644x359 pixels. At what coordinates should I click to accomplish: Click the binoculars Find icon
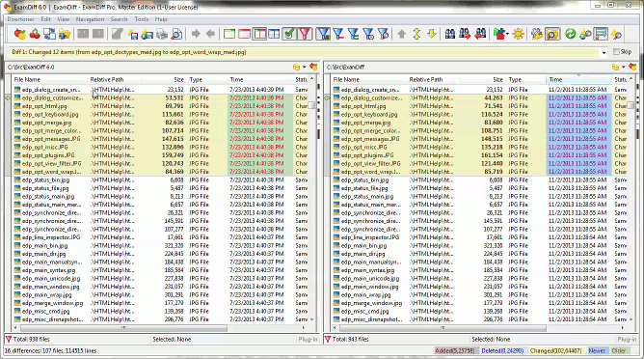[x=449, y=34]
